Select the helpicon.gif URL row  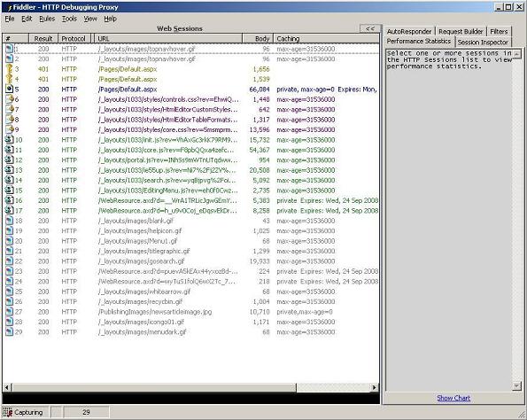point(191,230)
